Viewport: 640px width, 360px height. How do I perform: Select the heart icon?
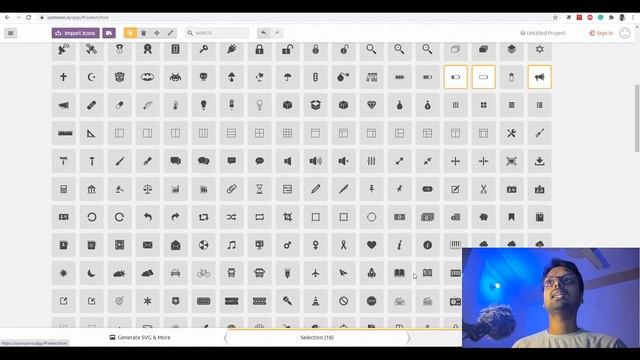click(x=371, y=245)
